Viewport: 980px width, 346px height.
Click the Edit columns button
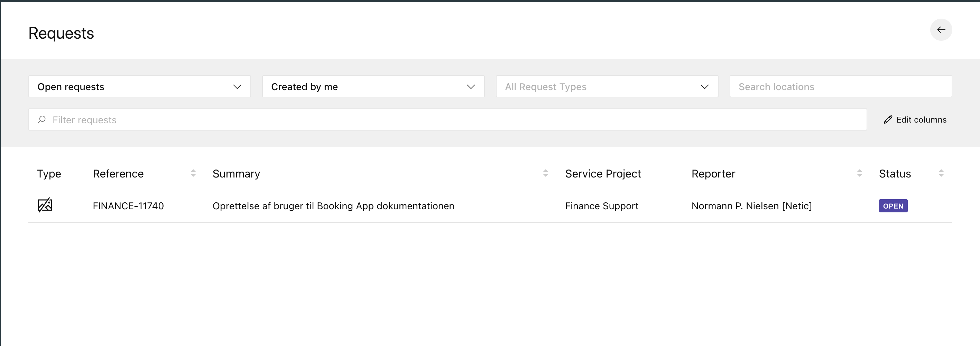[915, 119]
